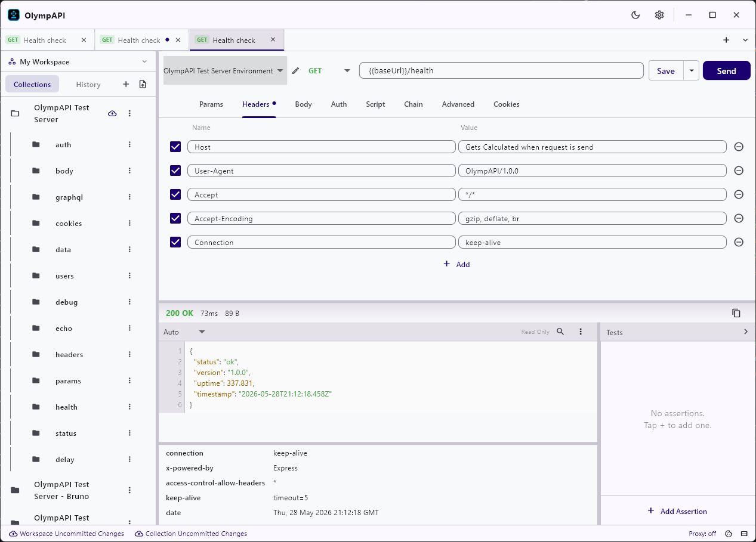This screenshot has height=542, width=756.
Task: Open response viewer more options menu
Action: [x=581, y=332]
